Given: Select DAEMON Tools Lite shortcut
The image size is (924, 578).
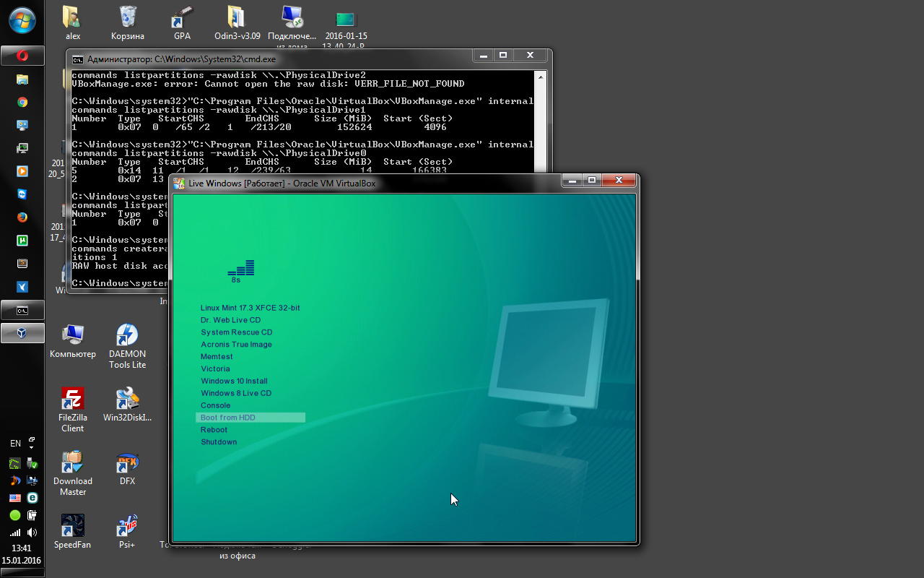Looking at the screenshot, I should 127,346.
